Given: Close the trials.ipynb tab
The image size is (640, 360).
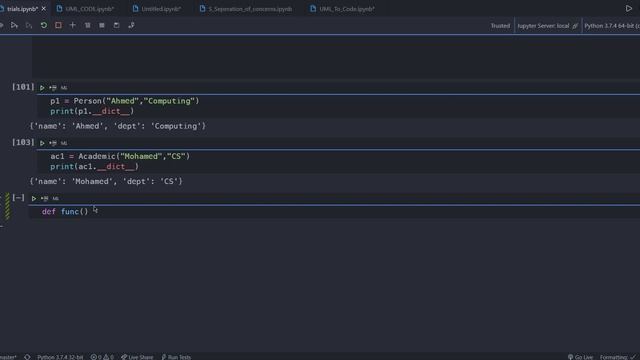Looking at the screenshot, I should click(x=44, y=9).
